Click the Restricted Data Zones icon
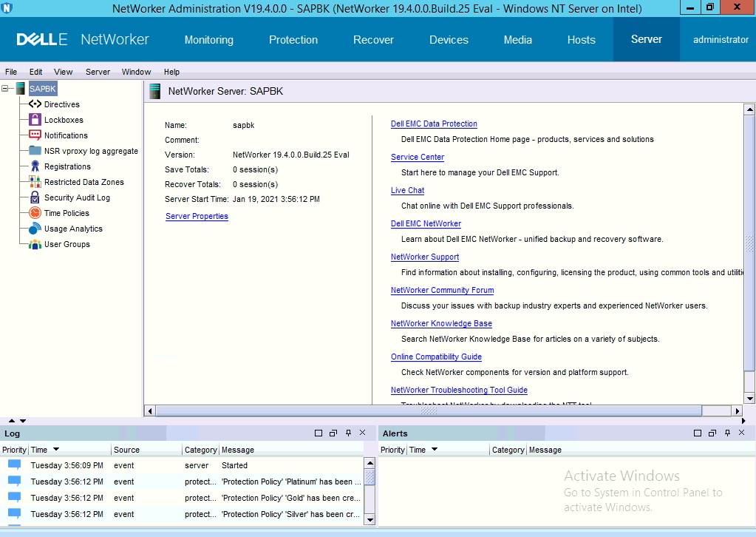This screenshot has height=537, width=756. click(x=35, y=182)
